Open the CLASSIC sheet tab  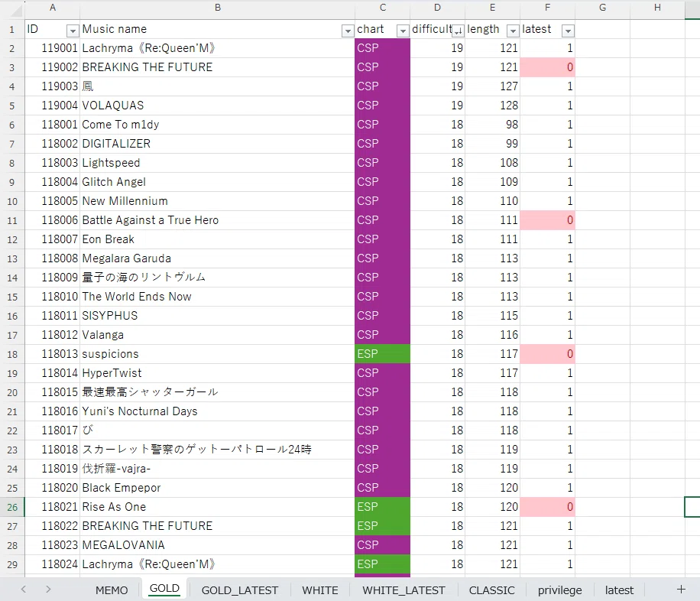[x=491, y=590]
